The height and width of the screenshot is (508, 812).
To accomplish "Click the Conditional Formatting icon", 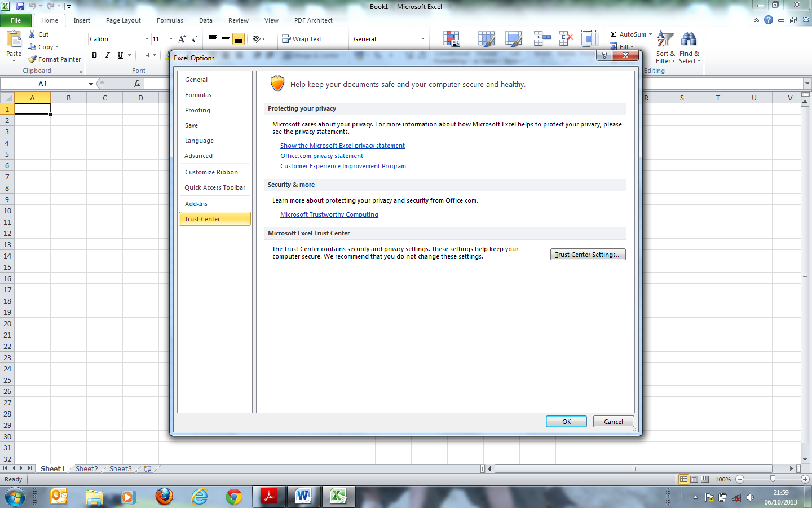I will click(451, 39).
